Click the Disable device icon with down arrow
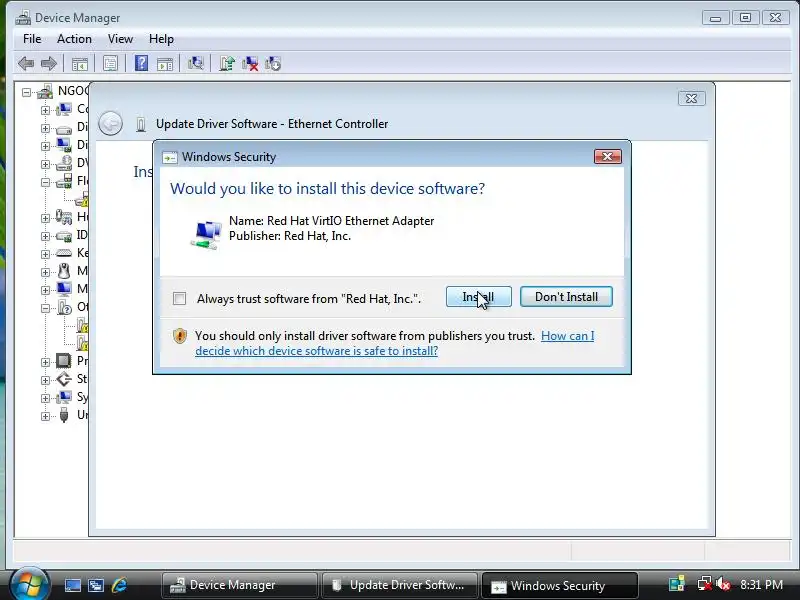Image resolution: width=800 pixels, height=600 pixels. 273,63
